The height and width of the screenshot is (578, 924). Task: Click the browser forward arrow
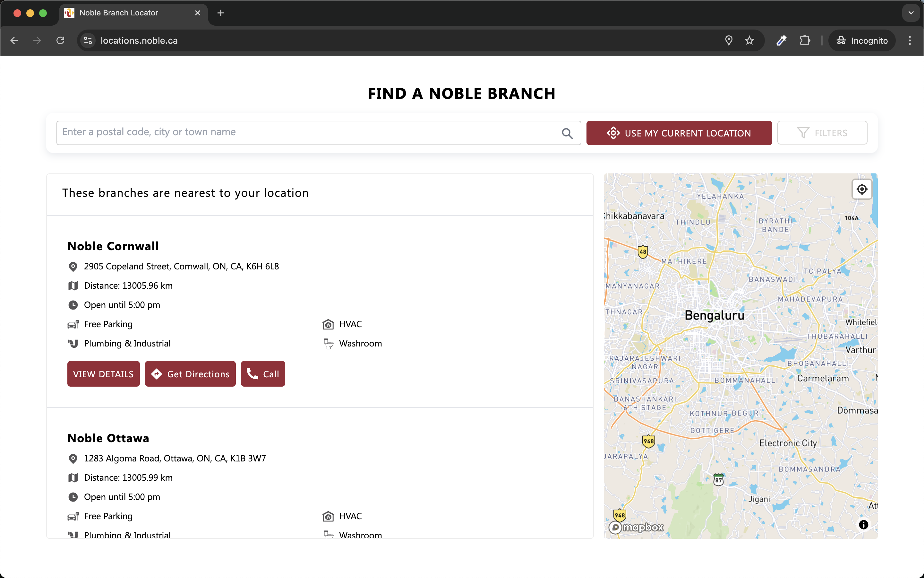point(37,40)
